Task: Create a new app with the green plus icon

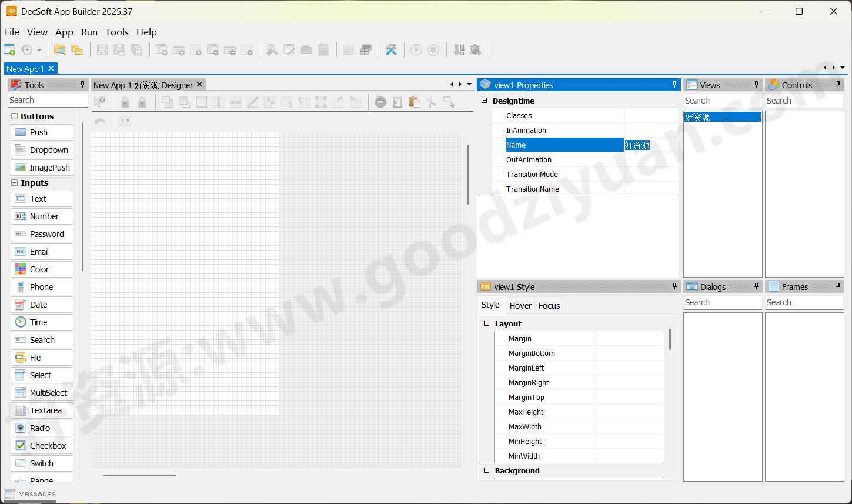Action: 9,49
